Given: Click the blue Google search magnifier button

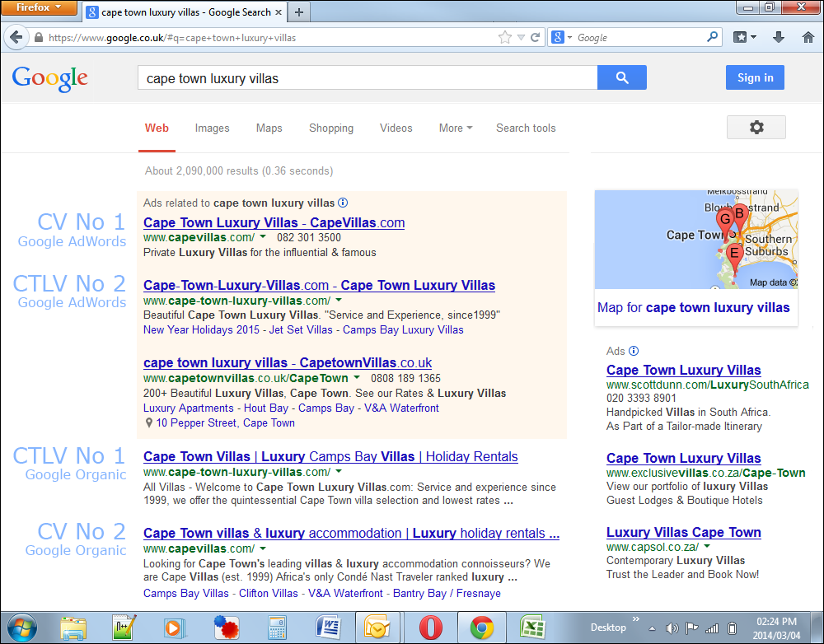Looking at the screenshot, I should point(621,77).
